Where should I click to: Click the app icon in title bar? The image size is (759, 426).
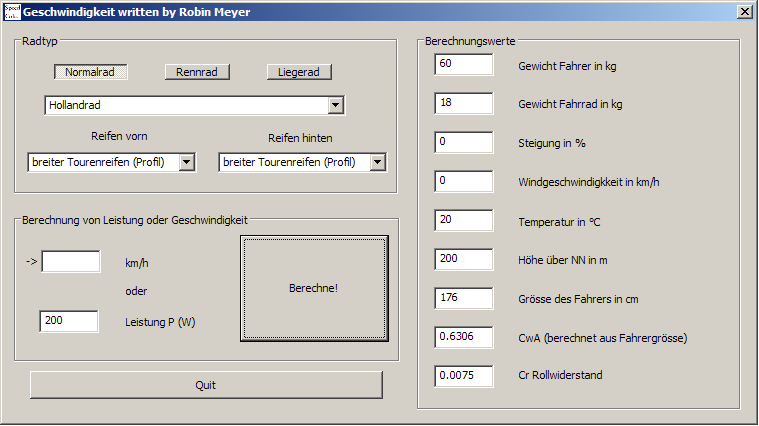click(x=11, y=11)
